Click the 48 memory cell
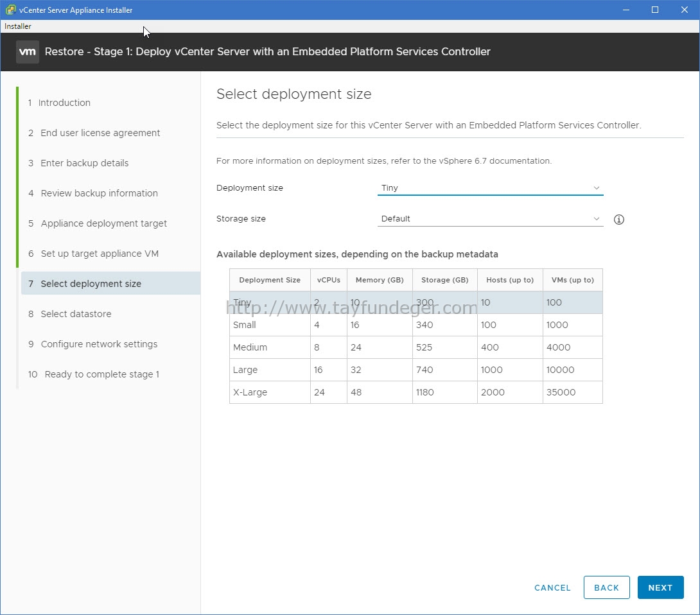Image resolution: width=700 pixels, height=615 pixels. (x=380, y=392)
